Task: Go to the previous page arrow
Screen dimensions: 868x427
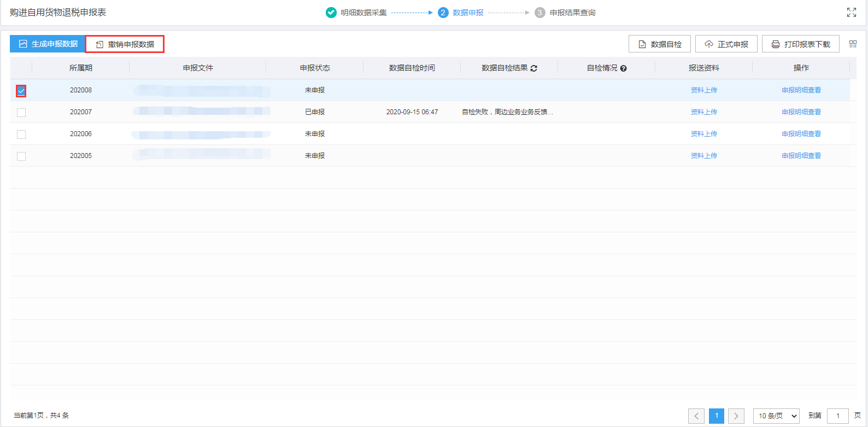Action: (696, 416)
